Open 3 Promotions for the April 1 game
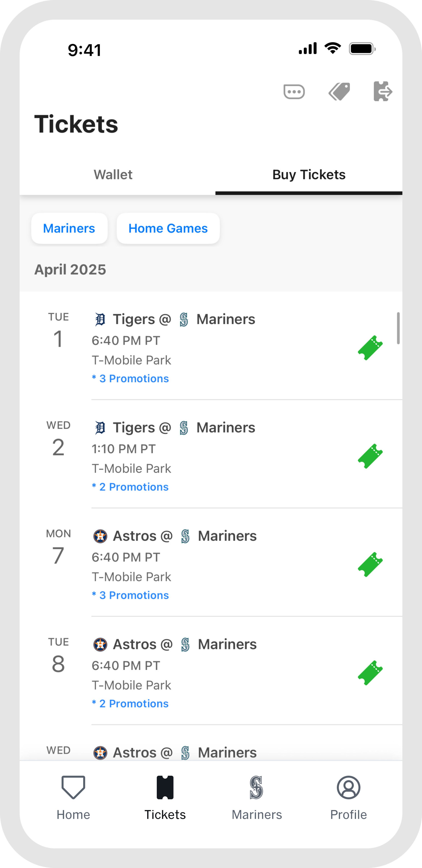 131,378
